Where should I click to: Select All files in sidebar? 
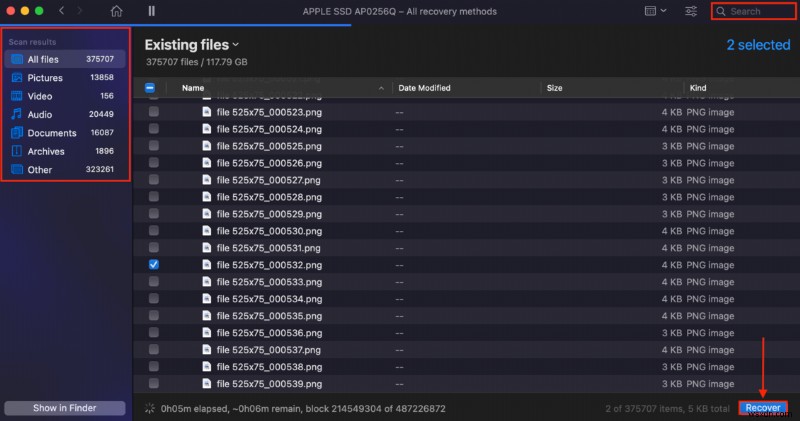point(44,60)
